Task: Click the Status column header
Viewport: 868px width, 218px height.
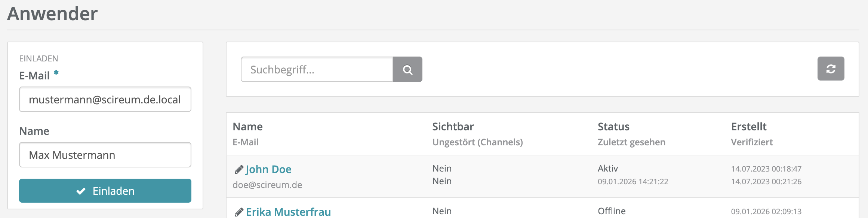Action: click(x=613, y=127)
